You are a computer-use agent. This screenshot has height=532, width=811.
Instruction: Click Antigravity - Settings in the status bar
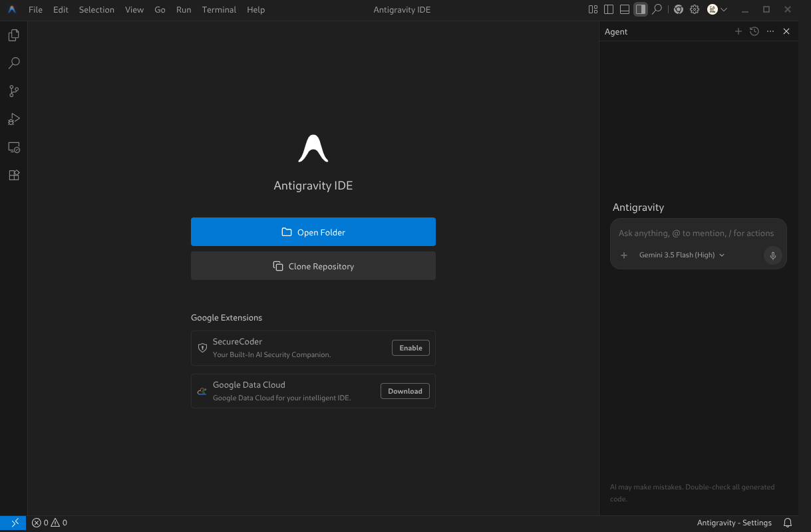click(734, 523)
